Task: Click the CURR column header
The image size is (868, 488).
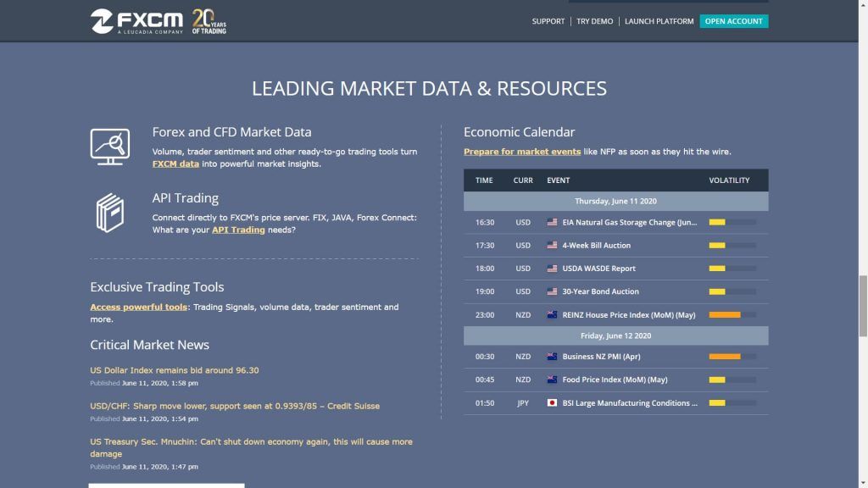Action: 522,180
